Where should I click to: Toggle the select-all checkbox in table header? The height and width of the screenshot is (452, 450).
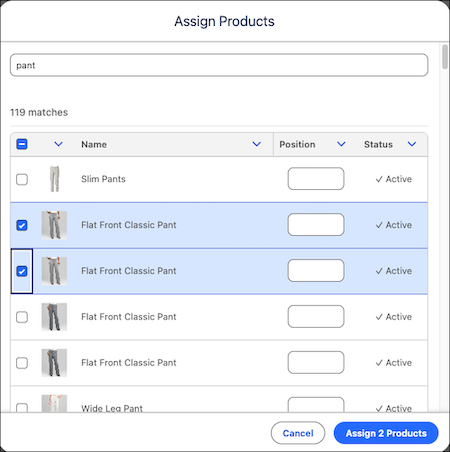click(22, 144)
